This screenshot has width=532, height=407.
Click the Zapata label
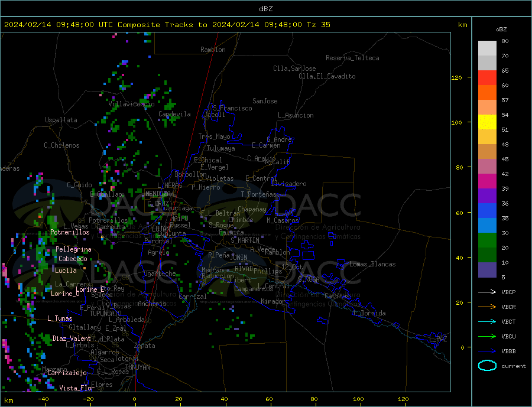point(145,346)
